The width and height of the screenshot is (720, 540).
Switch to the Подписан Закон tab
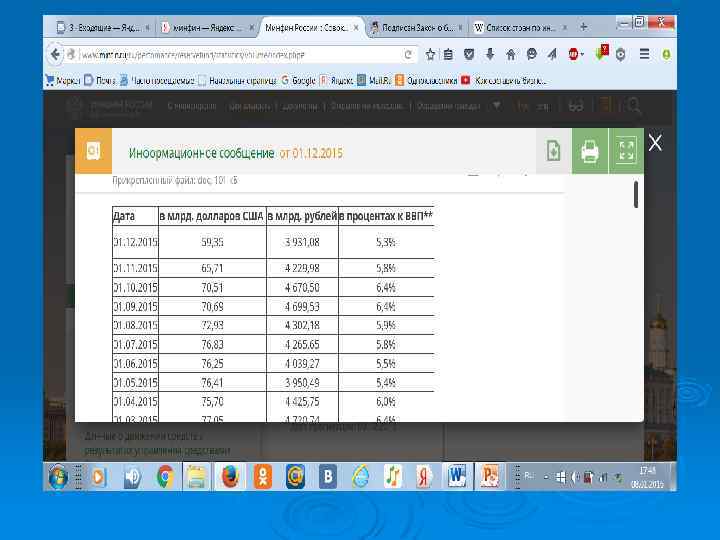click(416, 28)
